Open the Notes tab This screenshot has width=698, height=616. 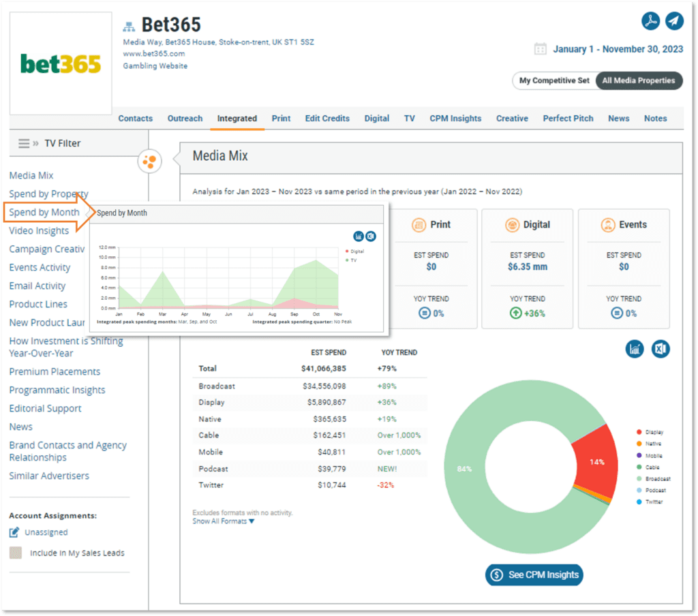pos(655,119)
